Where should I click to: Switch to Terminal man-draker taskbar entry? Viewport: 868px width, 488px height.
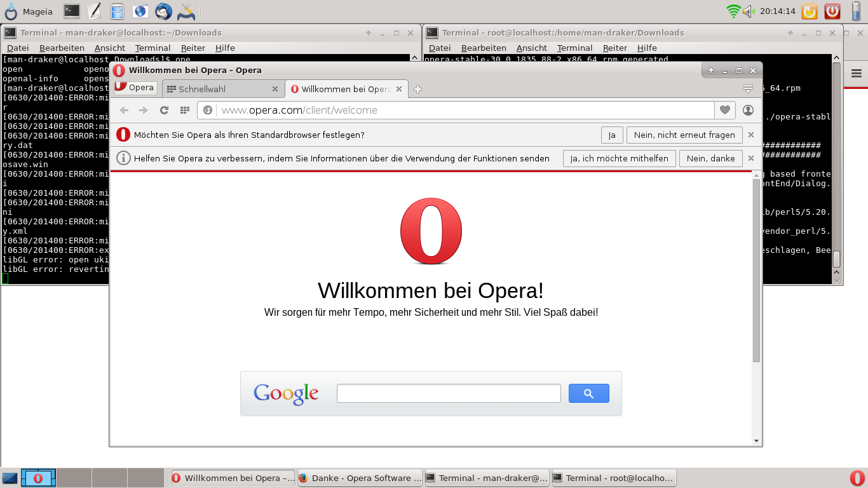coord(487,478)
